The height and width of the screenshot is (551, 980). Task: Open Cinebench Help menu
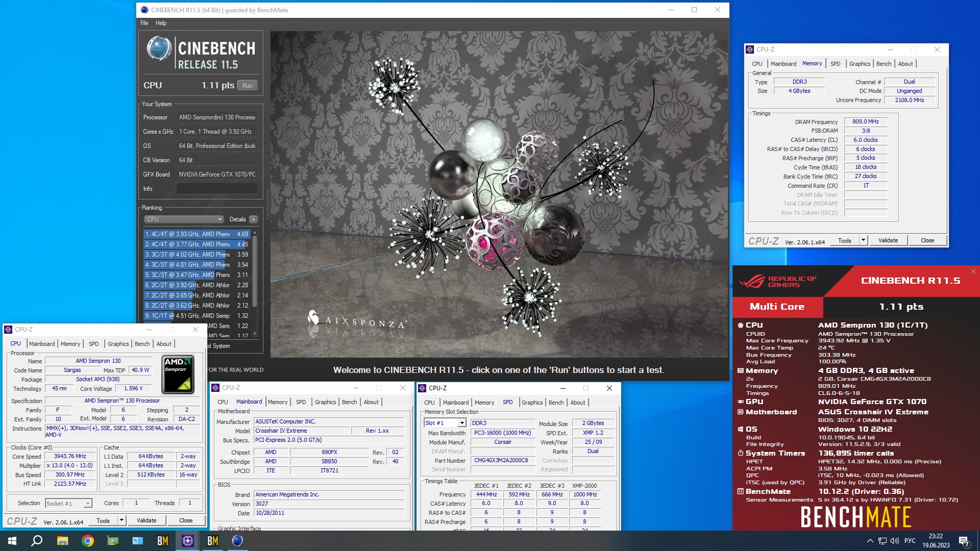tap(161, 23)
